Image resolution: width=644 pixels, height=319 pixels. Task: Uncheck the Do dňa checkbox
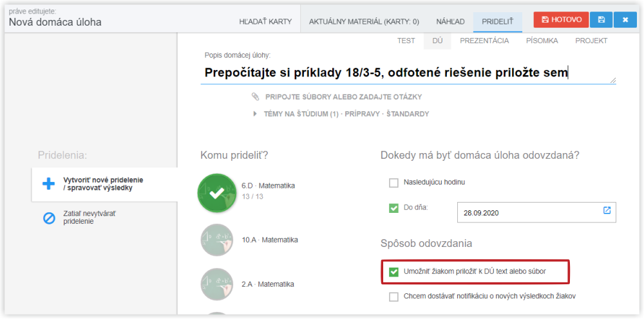[x=394, y=208]
